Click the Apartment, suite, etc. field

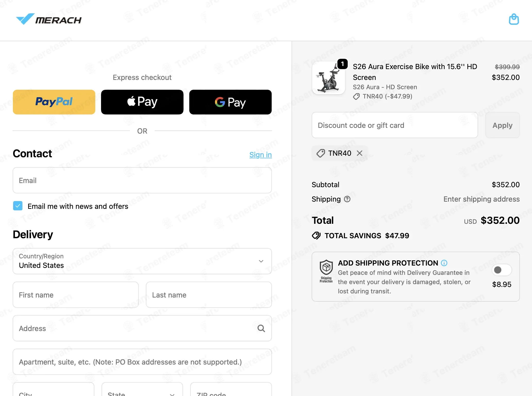(x=142, y=362)
